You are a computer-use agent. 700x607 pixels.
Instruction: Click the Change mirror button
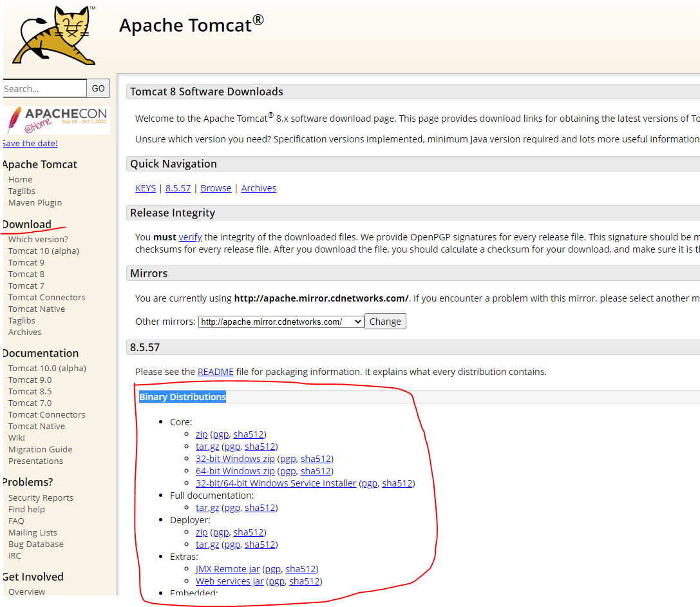click(x=385, y=322)
